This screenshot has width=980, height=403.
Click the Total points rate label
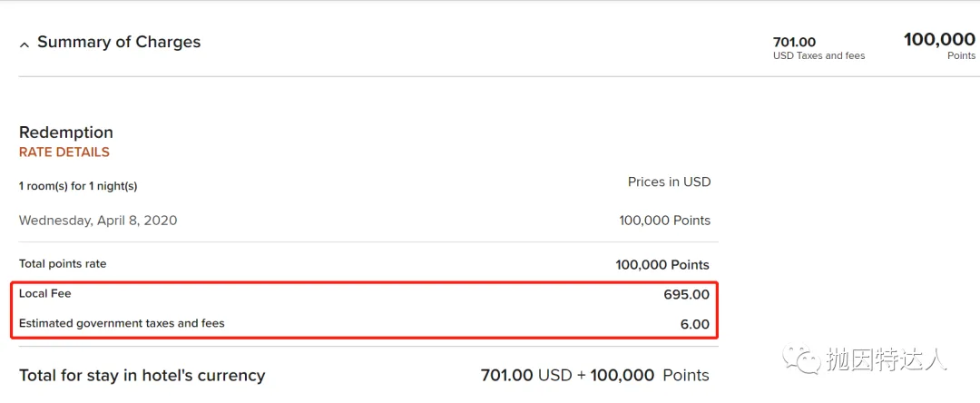tap(63, 264)
